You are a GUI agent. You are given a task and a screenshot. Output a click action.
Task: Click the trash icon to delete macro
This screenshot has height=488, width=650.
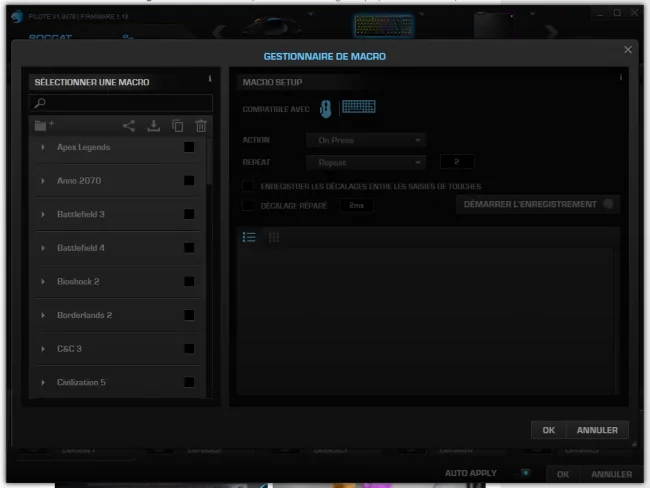coord(201,126)
